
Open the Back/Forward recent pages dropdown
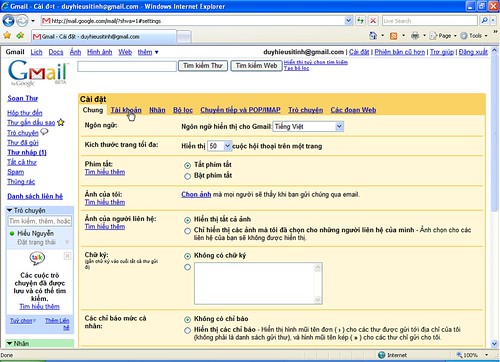(x=33, y=21)
